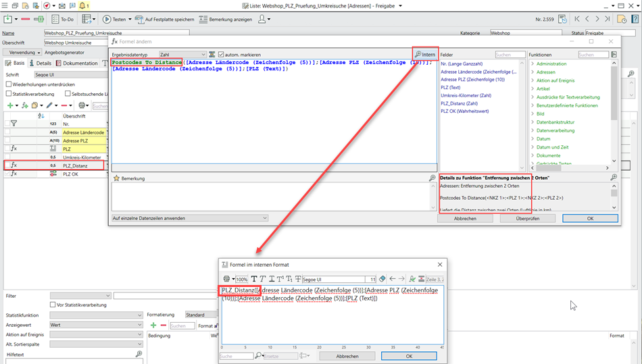Image resolution: width=642 pixels, height=364 pixels.
Task: Toggle the autom. markieren checkbox
Action: (221, 55)
